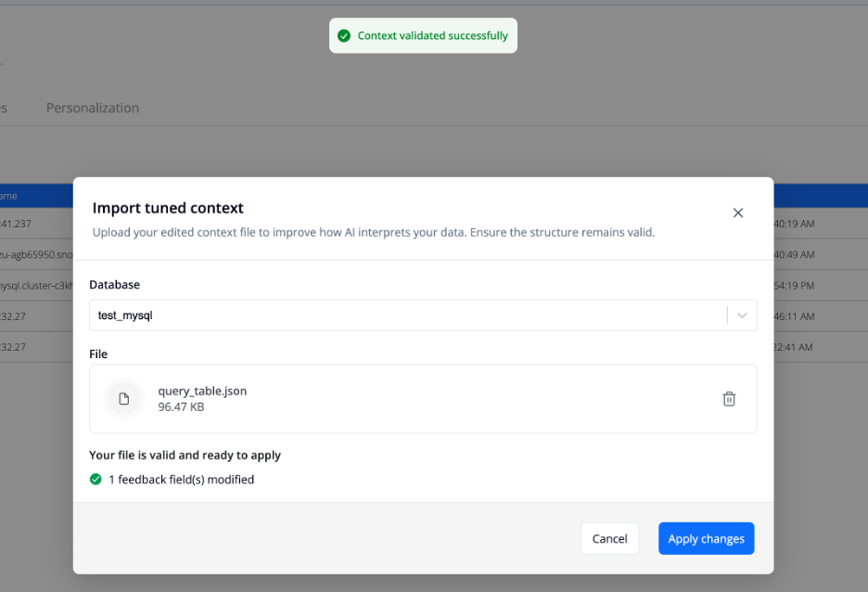Click the 46:11 AM timestamp cell
The image size is (868, 592).
point(794,316)
